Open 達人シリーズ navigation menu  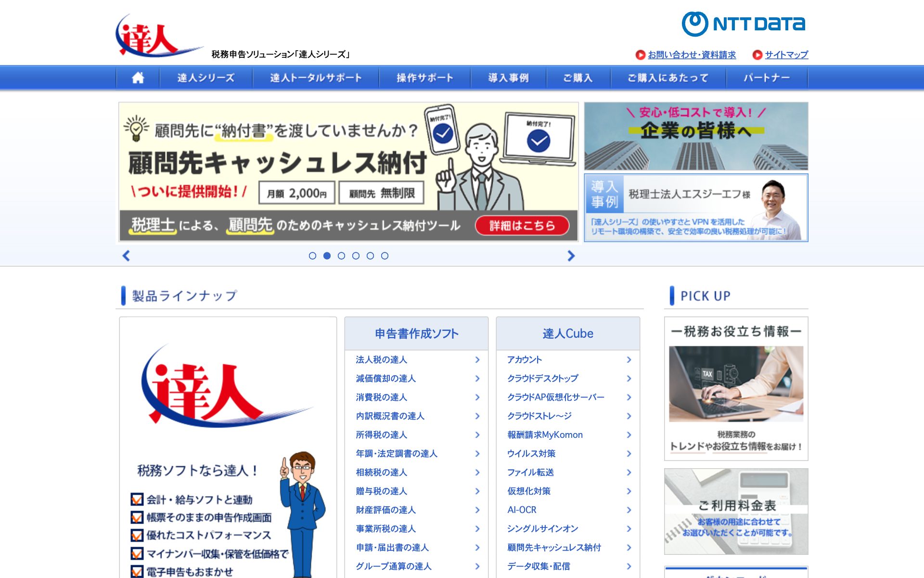pyautogui.click(x=206, y=78)
